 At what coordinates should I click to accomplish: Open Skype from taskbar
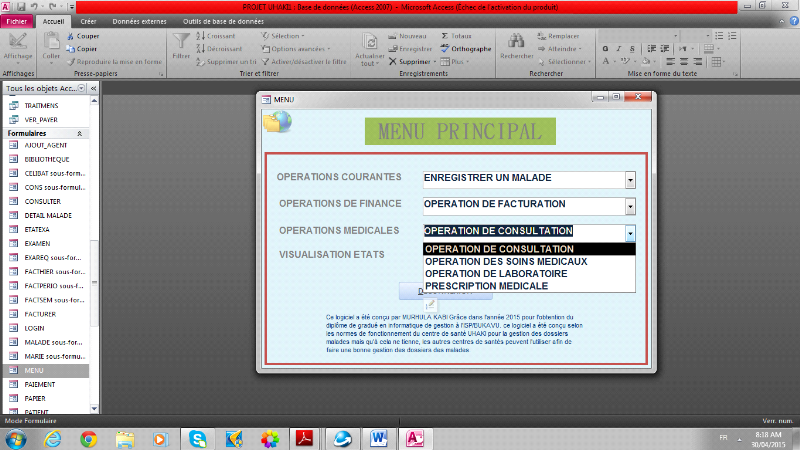197,439
